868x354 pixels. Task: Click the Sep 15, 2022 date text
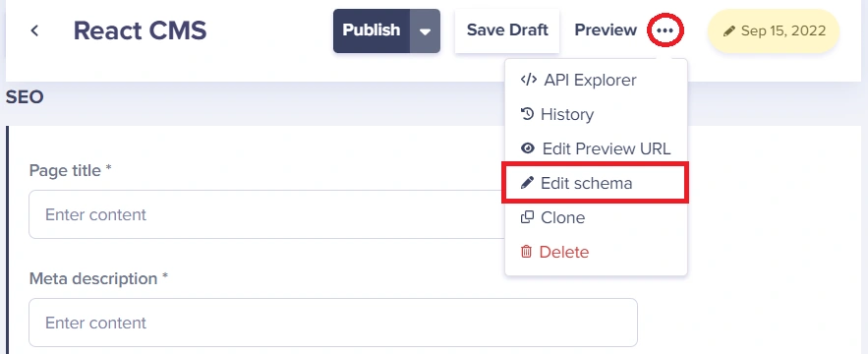coord(783,31)
